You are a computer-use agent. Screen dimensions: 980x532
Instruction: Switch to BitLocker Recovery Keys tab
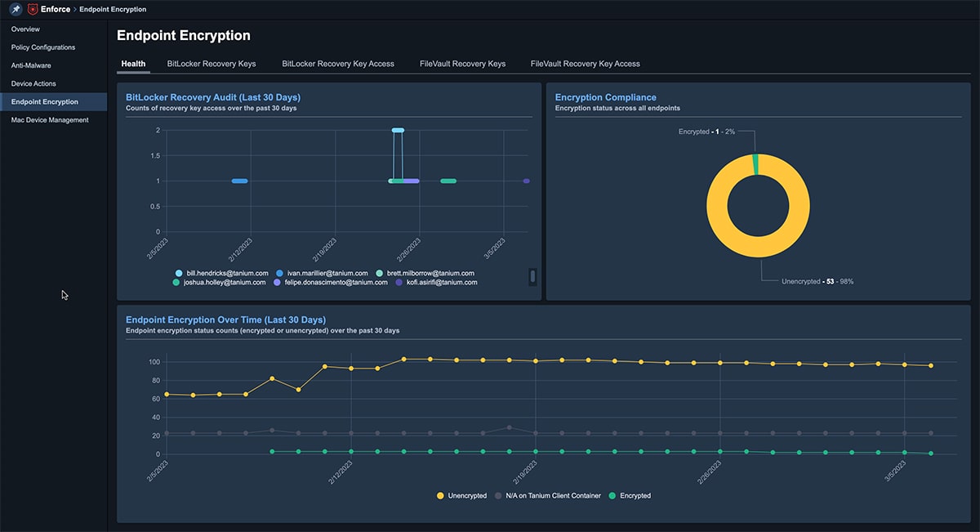click(x=212, y=64)
